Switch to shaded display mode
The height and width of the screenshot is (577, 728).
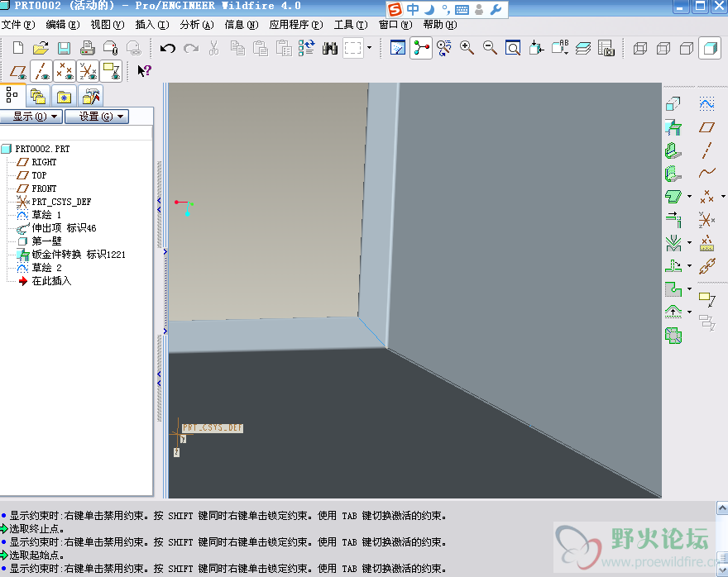tap(710, 48)
